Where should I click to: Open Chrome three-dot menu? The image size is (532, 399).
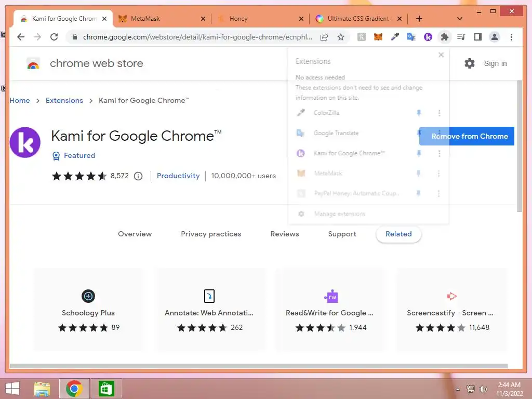point(511,37)
